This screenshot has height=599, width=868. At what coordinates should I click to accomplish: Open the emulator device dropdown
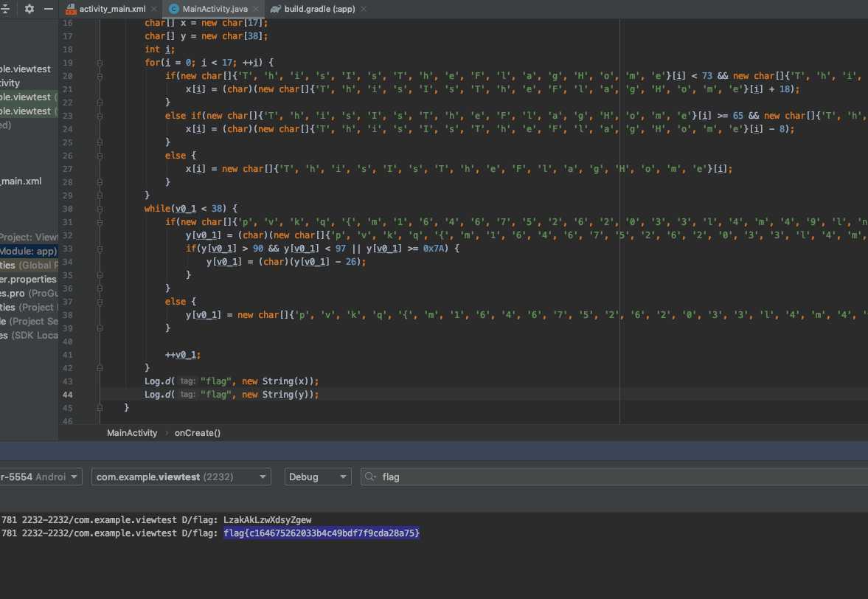pyautogui.click(x=41, y=477)
